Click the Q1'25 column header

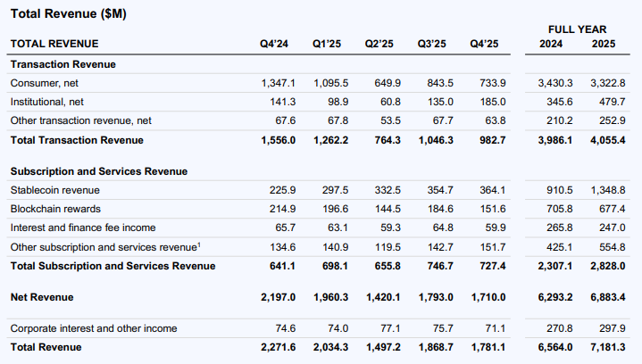[x=327, y=44]
